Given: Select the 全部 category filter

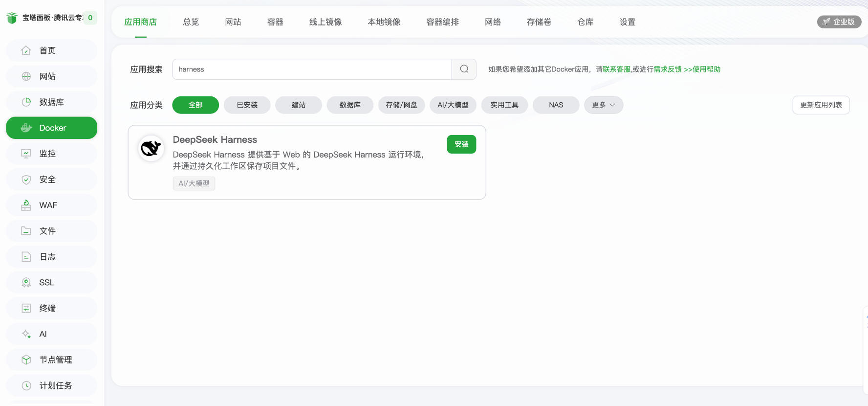Looking at the screenshot, I should [x=195, y=105].
